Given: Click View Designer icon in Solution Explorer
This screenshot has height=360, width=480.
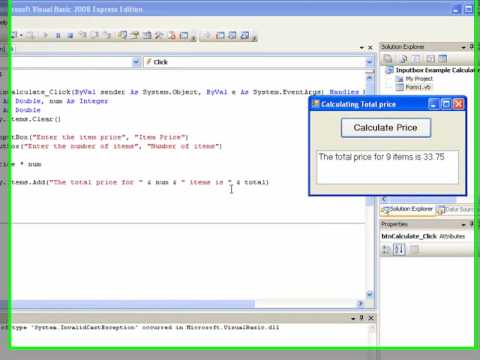Looking at the screenshot, I should 442,59.
